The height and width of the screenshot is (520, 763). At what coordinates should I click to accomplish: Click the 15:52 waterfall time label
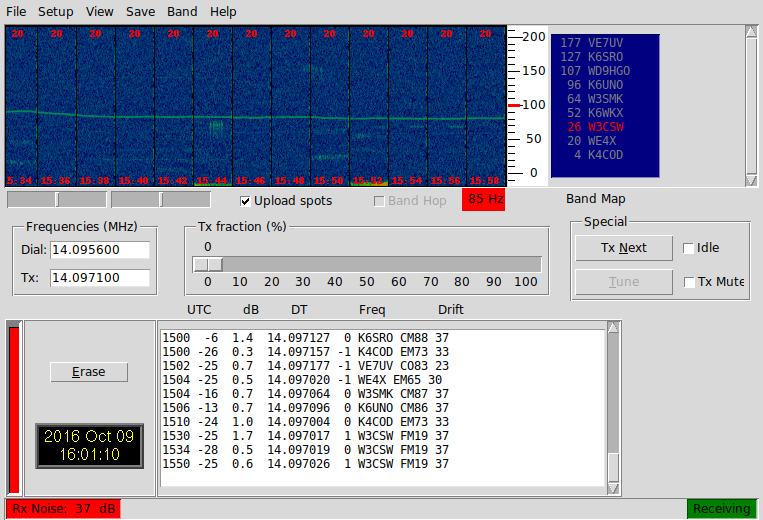pos(368,180)
